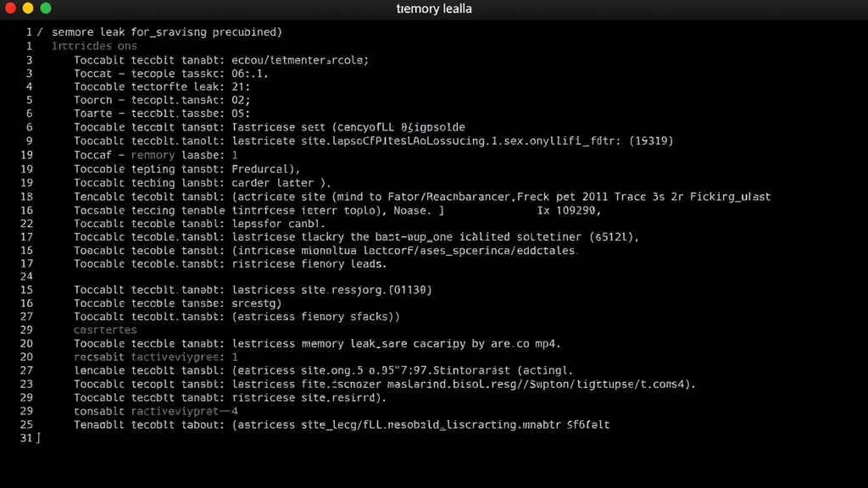
Task: Click the window title 'tiemory lealla'
Action: click(434, 8)
